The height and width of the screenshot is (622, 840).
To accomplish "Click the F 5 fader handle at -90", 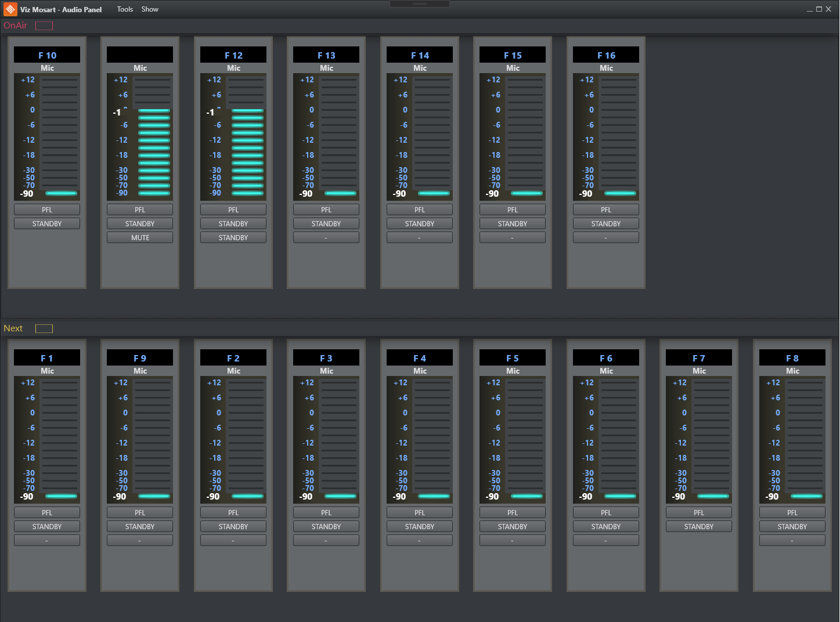I will pyautogui.click(x=527, y=496).
